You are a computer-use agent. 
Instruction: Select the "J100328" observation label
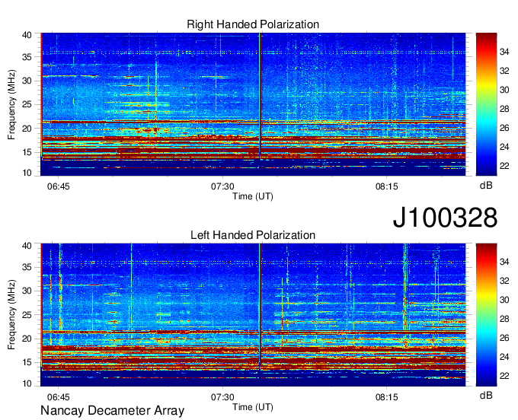tap(445, 218)
